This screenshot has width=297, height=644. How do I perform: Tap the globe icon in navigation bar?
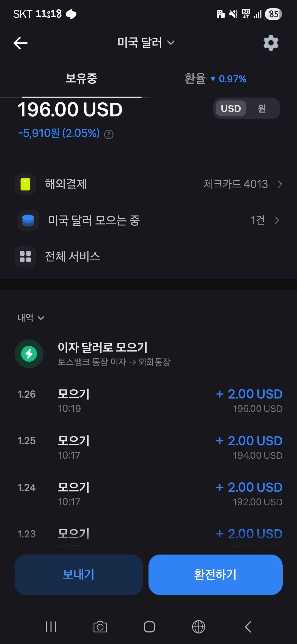coord(199,627)
